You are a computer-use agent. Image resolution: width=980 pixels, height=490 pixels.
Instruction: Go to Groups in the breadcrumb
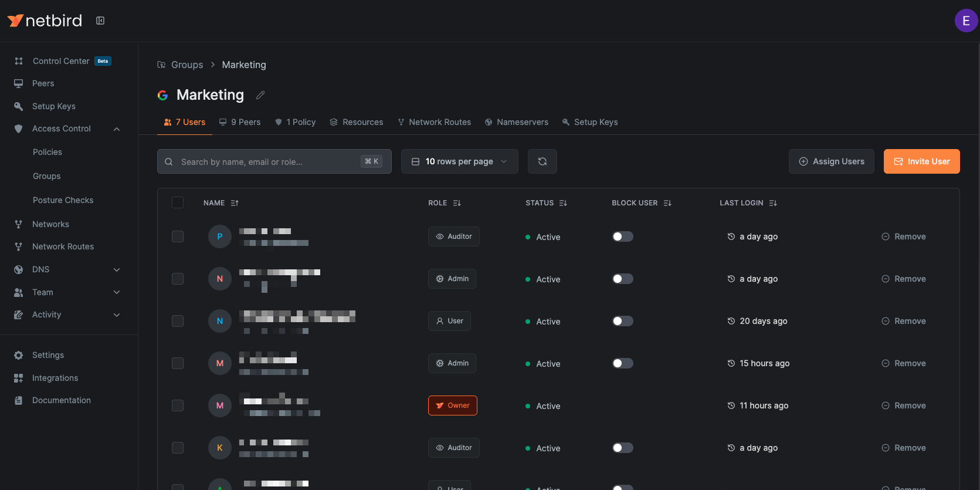[x=186, y=65]
